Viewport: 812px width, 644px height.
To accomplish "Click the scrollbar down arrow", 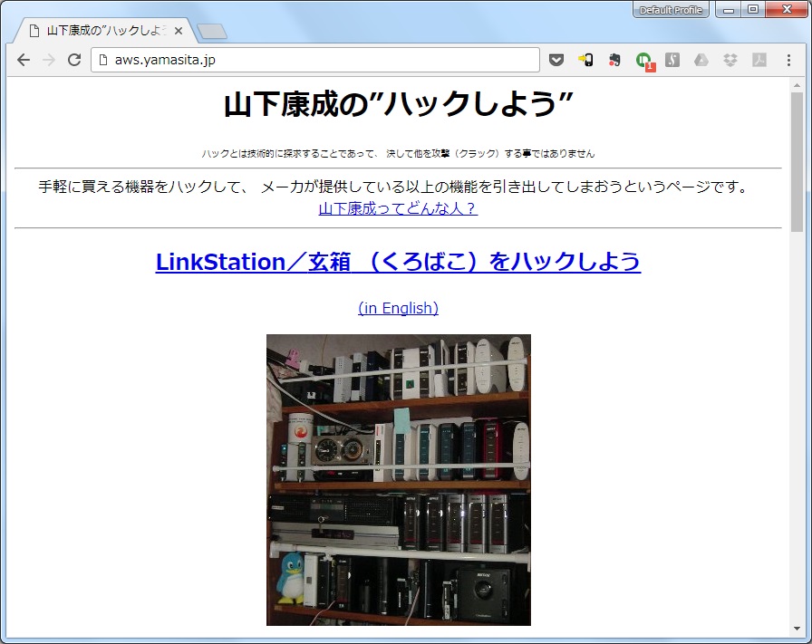I will click(x=797, y=629).
